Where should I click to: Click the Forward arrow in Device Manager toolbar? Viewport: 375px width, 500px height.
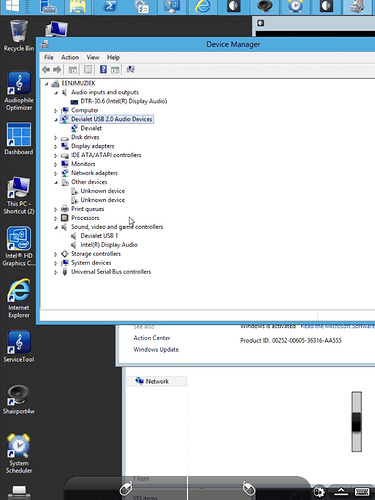click(57, 69)
